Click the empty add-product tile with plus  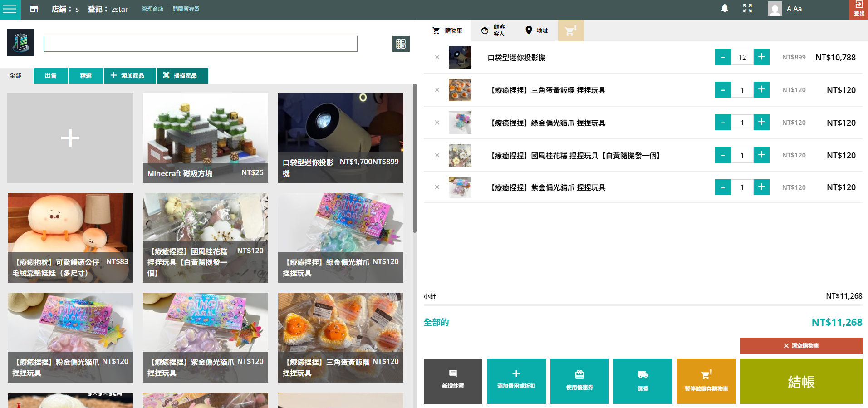[70, 138]
